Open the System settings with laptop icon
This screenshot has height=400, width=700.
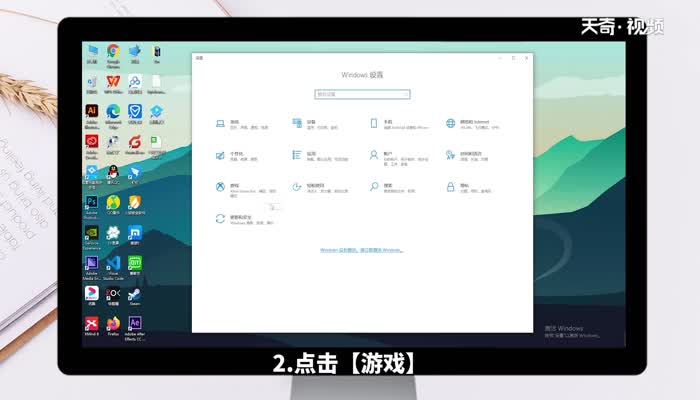(x=242, y=124)
